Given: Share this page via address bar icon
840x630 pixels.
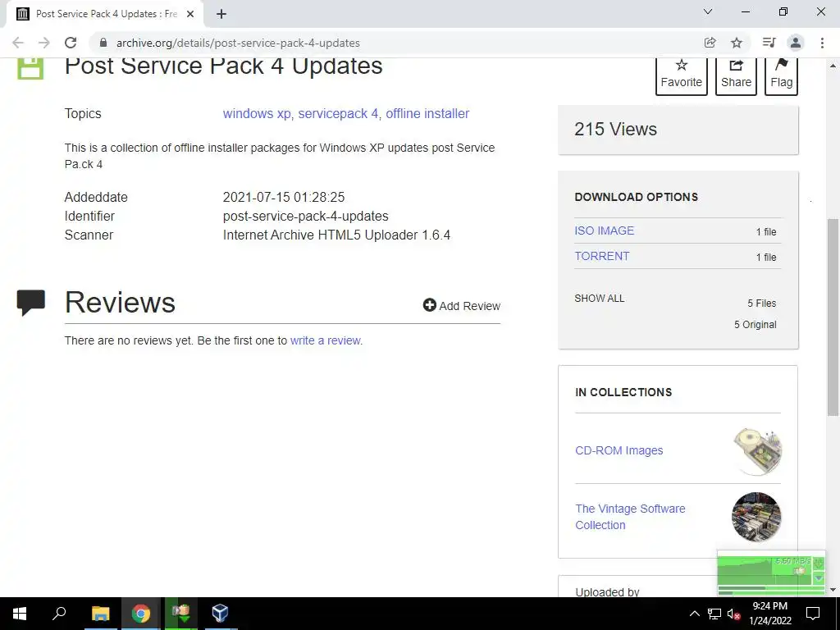Looking at the screenshot, I should [x=710, y=43].
